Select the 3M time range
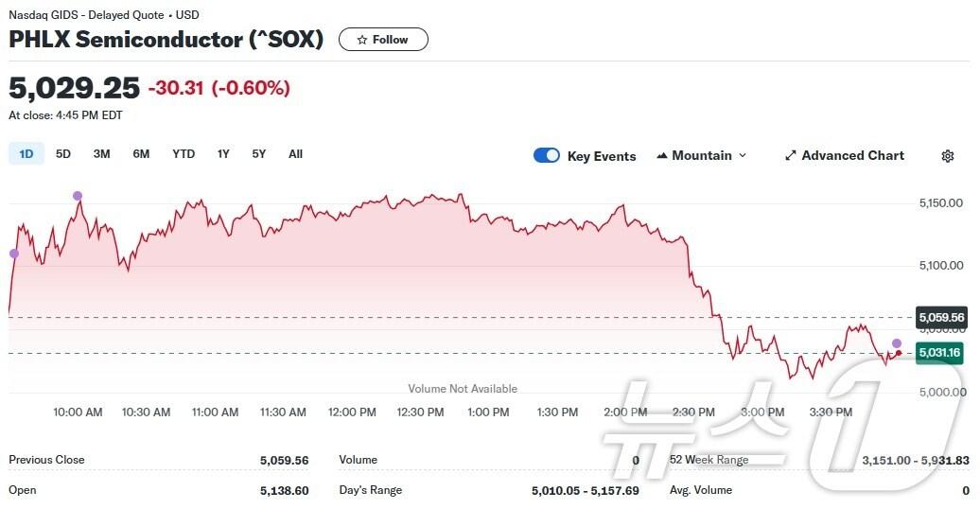The width and height of the screenshot is (980, 509). point(101,154)
